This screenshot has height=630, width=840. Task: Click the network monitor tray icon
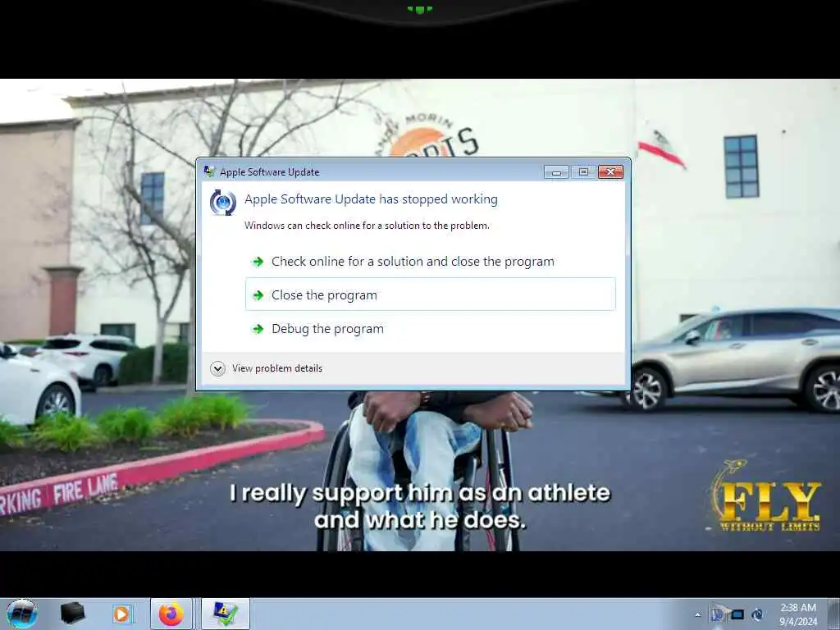737,614
